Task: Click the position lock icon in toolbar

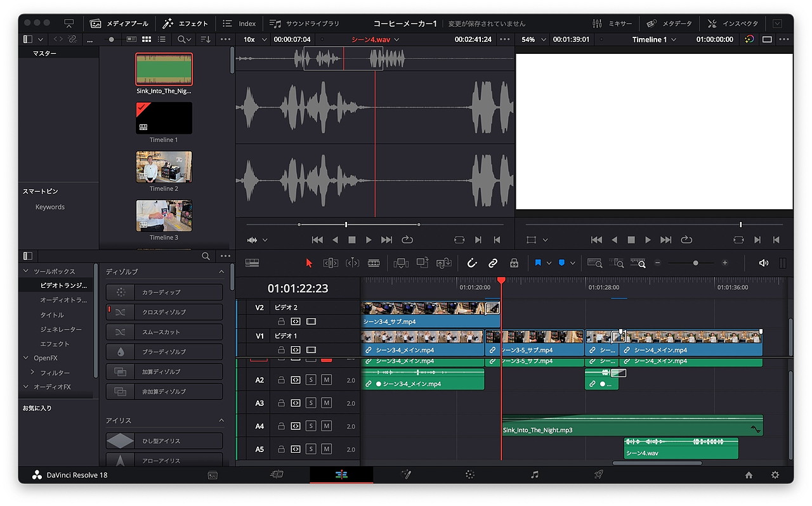Action: (x=514, y=263)
